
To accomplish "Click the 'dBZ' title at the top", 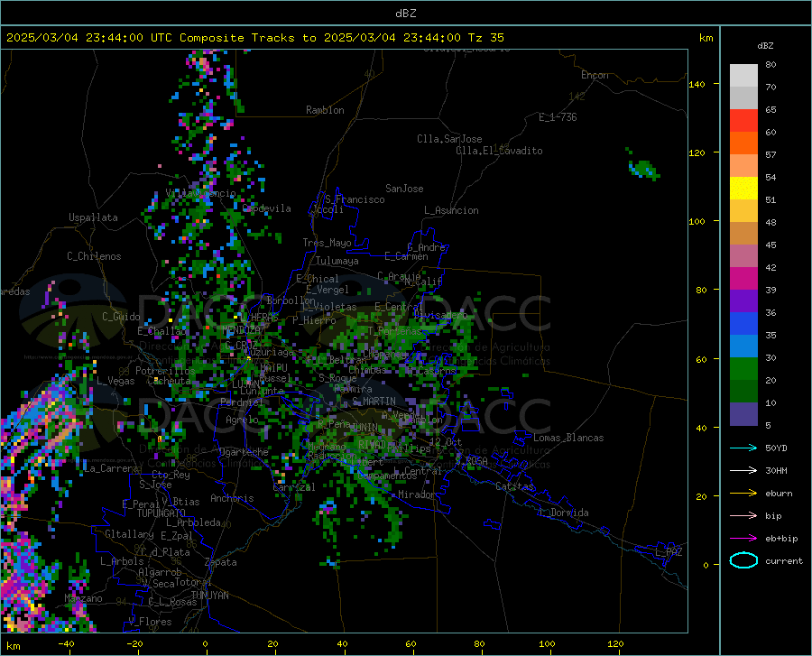I will (405, 14).
